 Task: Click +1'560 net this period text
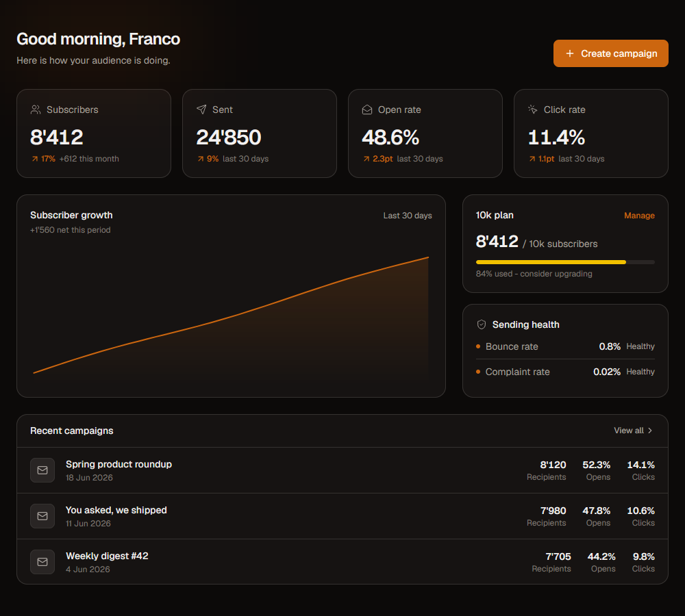71,230
